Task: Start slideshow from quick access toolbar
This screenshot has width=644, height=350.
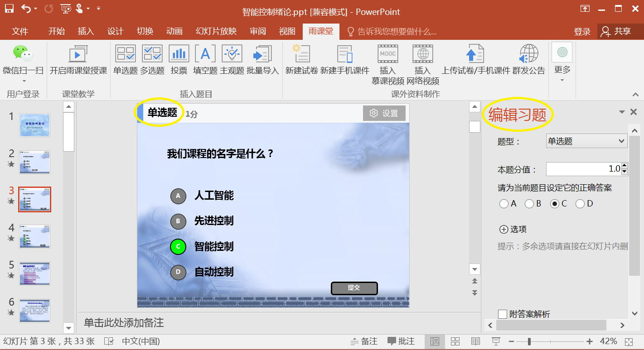Action: click(66, 8)
